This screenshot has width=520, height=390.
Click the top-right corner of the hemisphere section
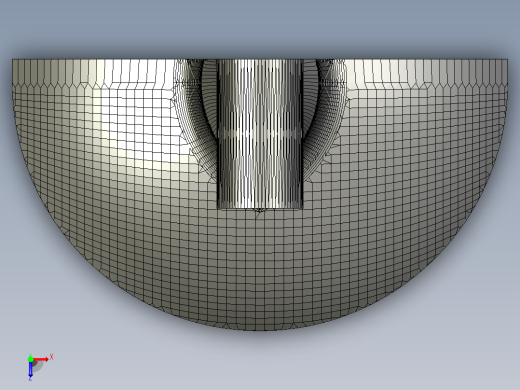pos(508,60)
